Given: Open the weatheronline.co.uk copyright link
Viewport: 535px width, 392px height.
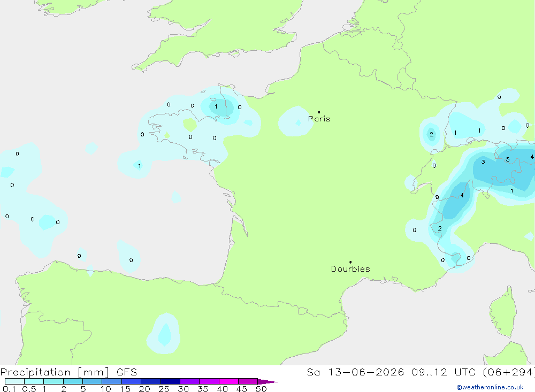Looking at the screenshot, I should (490, 387).
